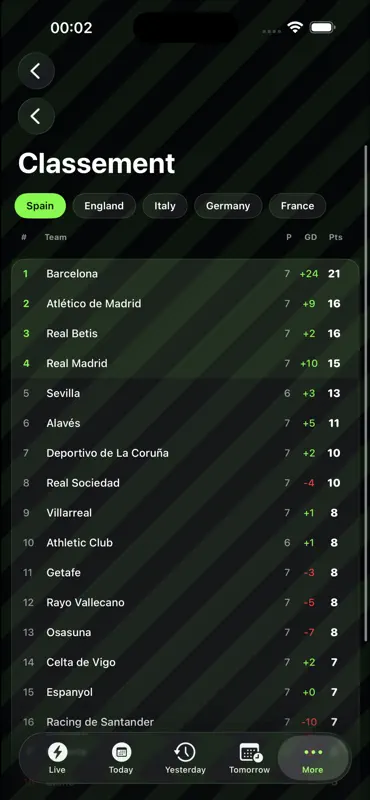Tap the Wi-Fi status icon

click(295, 28)
